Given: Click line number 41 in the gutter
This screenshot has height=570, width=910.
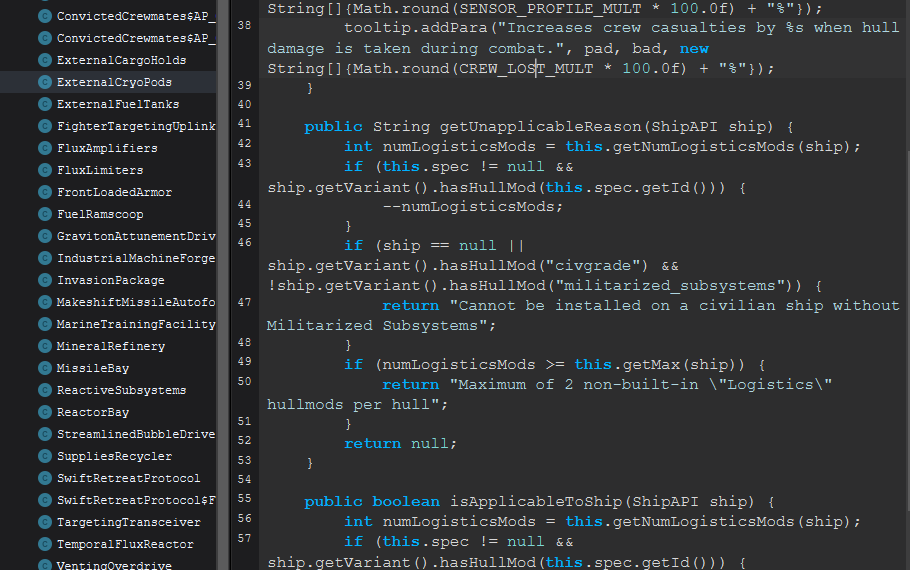Looking at the screenshot, I should [245, 124].
